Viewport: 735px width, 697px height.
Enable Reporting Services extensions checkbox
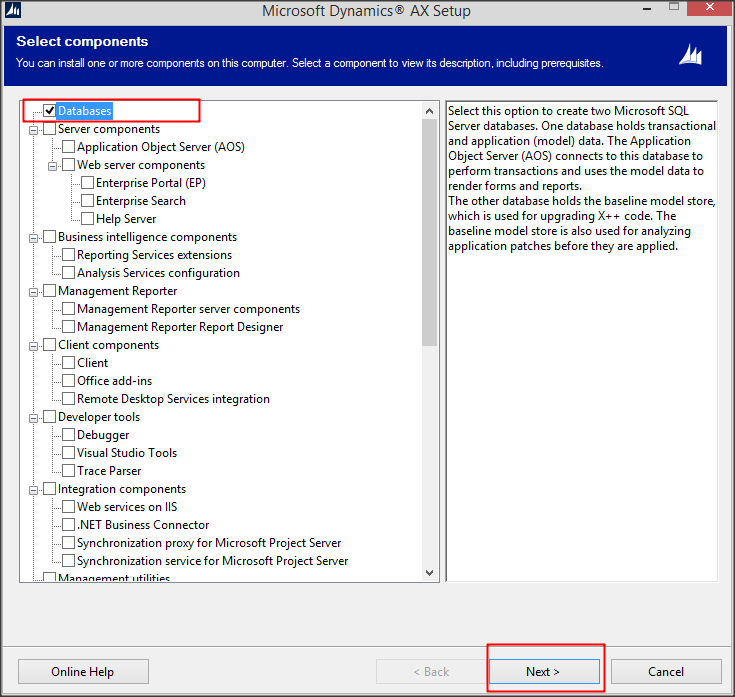click(x=68, y=255)
